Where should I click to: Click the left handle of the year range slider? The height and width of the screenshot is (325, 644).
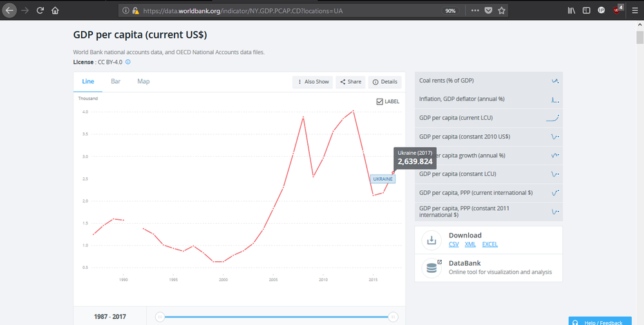click(x=160, y=316)
